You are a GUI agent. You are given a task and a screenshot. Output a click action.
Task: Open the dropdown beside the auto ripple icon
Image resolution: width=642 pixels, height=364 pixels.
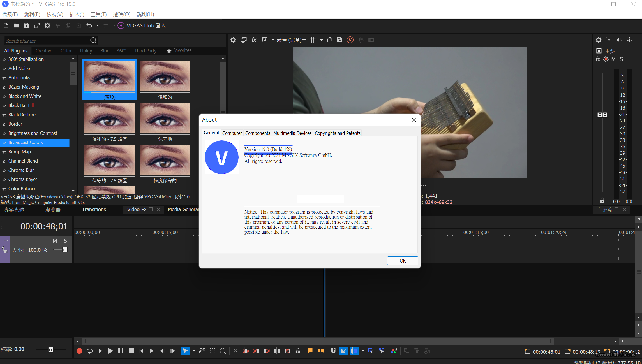click(363, 351)
